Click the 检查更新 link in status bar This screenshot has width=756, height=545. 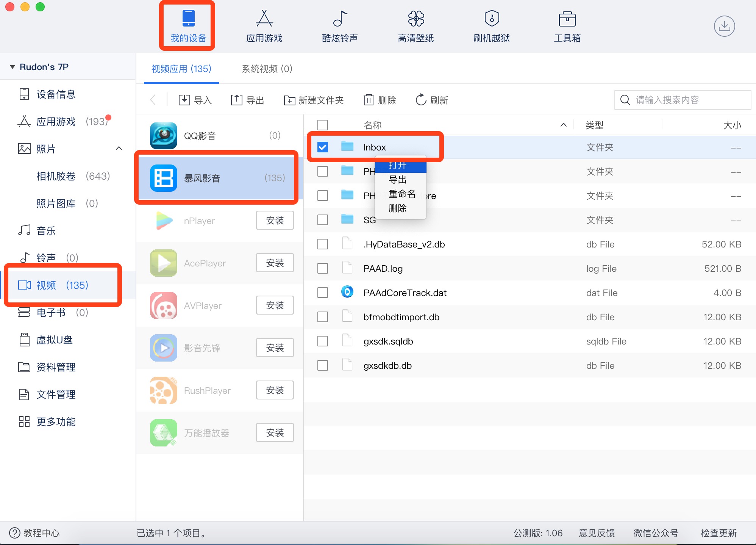[719, 533]
